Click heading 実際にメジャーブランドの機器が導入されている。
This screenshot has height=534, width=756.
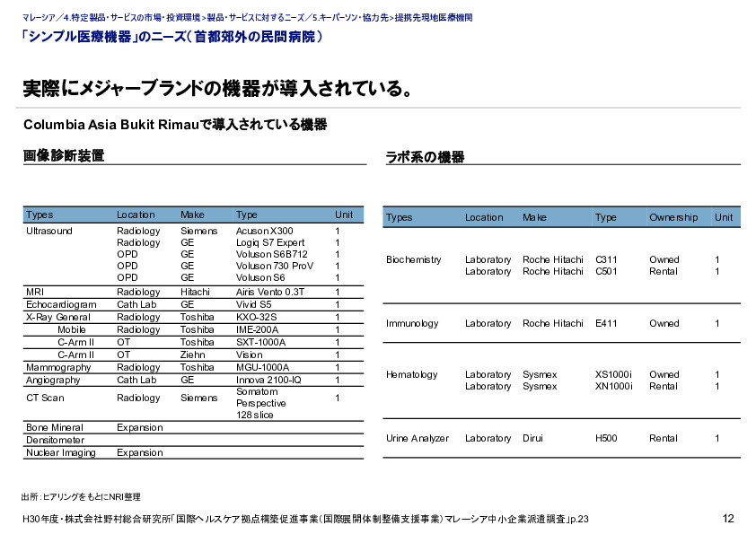click(x=218, y=89)
